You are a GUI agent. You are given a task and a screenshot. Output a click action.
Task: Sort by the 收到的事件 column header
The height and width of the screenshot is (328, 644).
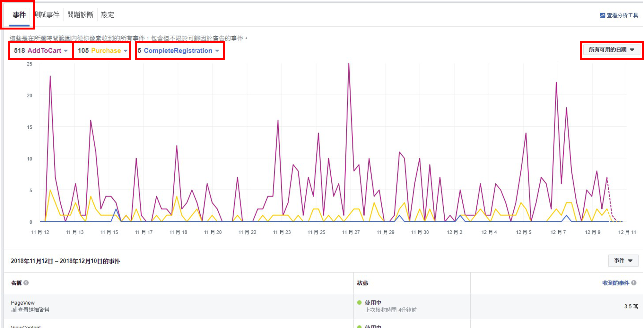(615, 283)
